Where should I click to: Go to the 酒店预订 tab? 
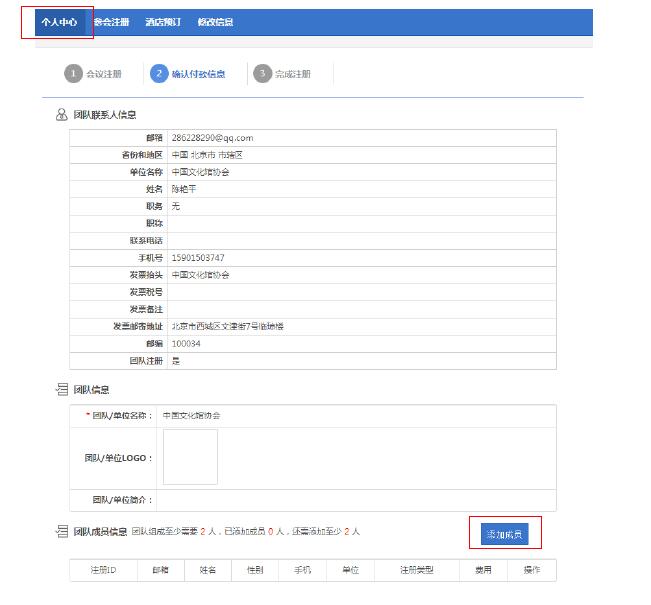pyautogui.click(x=163, y=22)
